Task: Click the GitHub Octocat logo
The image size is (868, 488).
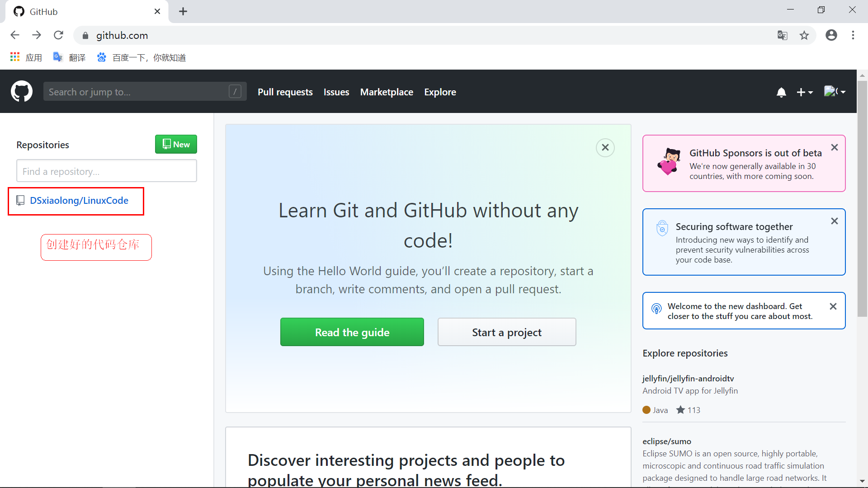Action: click(22, 92)
